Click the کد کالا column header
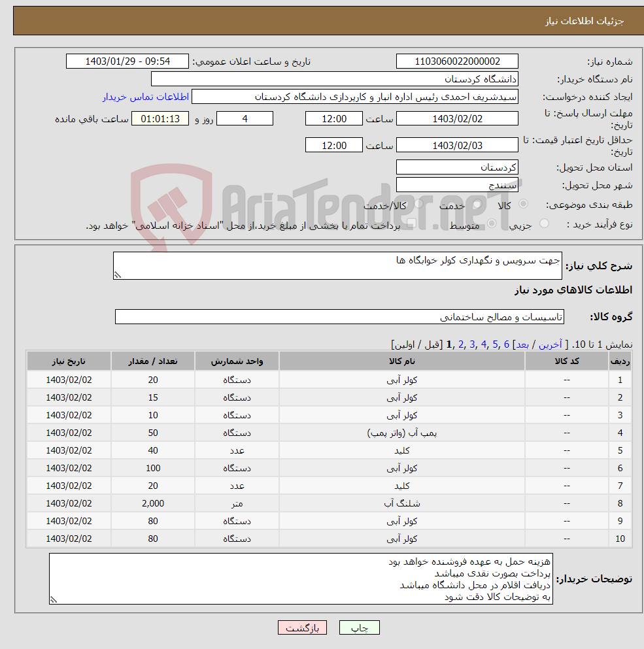Screen dimensions: 644x649 (567, 361)
